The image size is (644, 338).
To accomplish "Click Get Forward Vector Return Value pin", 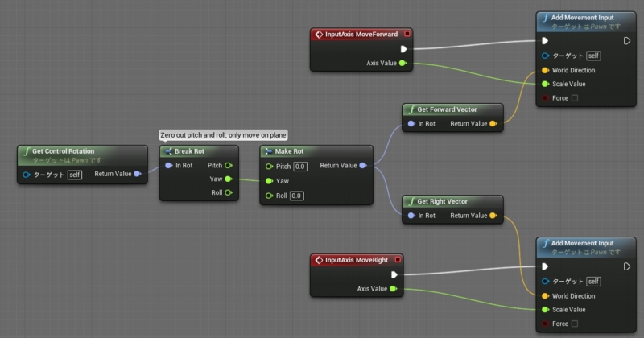I will 493,123.
